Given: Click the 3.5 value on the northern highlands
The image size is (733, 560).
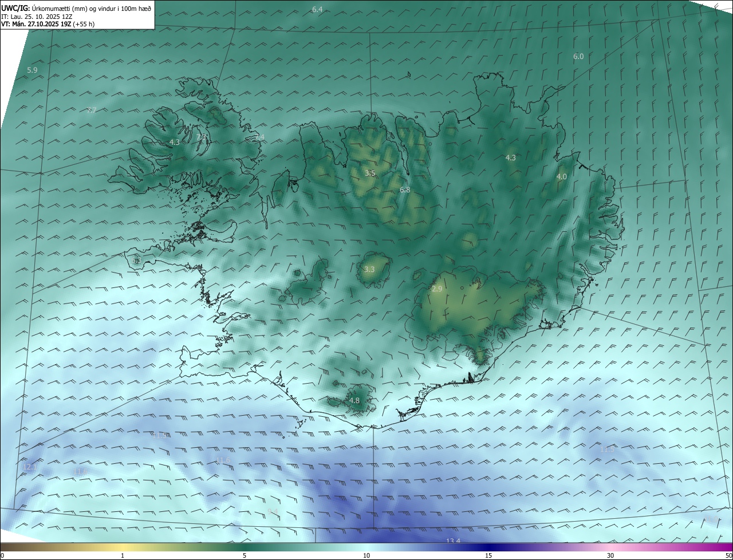Looking at the screenshot, I should pos(370,173).
